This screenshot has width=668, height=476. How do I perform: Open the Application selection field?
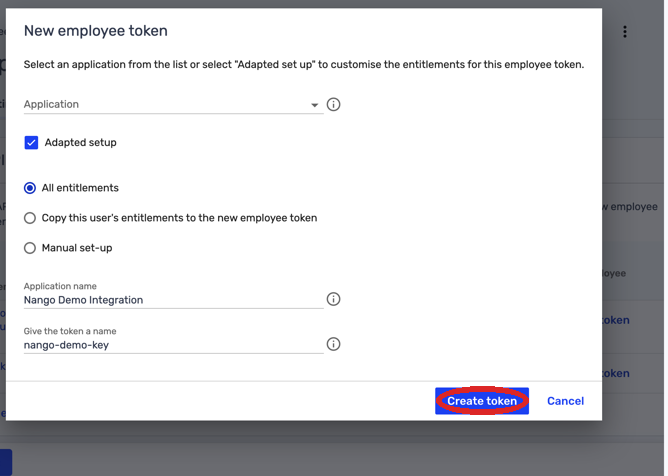[x=173, y=104]
